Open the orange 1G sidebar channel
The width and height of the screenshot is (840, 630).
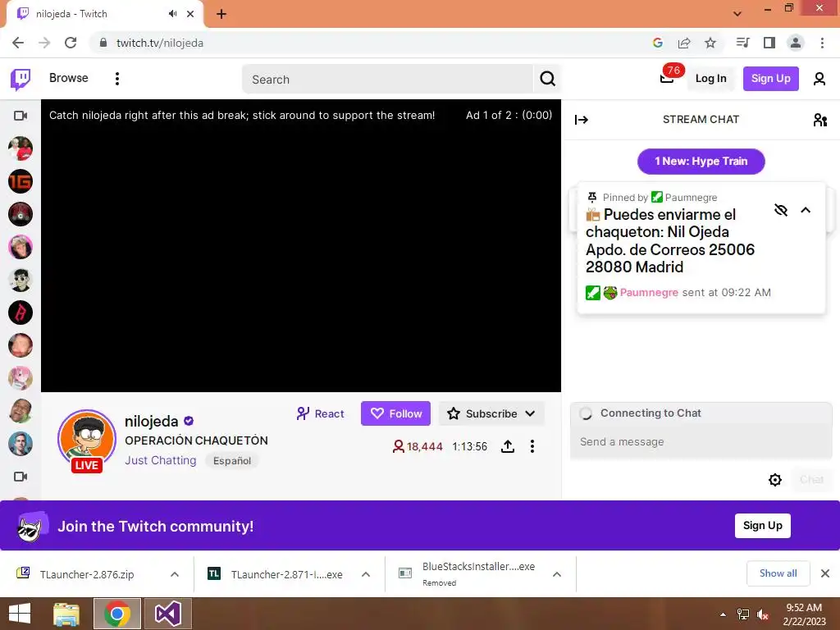tap(21, 181)
